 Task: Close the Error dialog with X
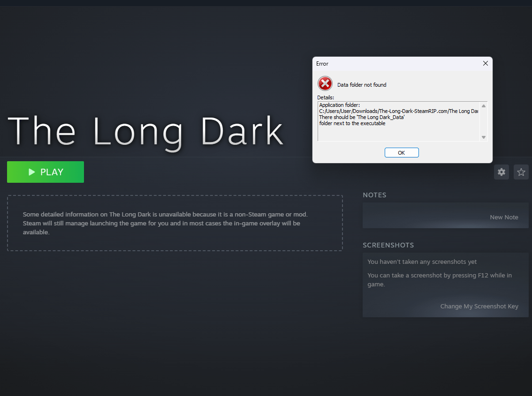coord(486,63)
